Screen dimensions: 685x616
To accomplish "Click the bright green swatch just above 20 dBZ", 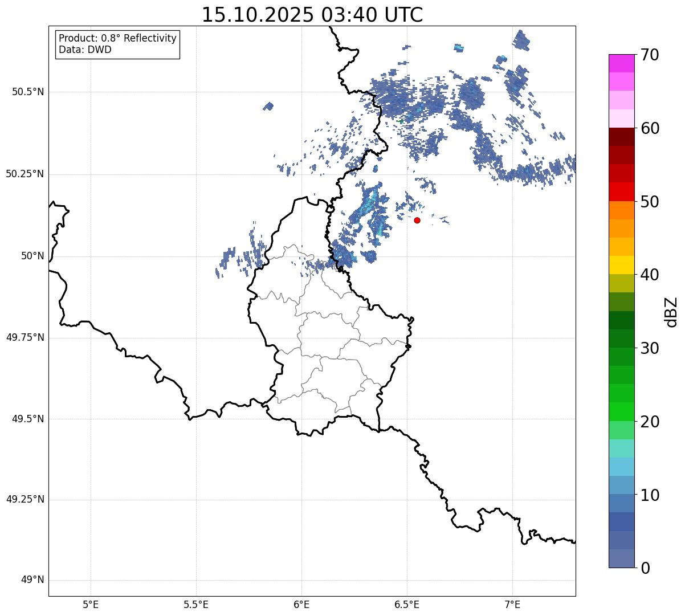I will [x=621, y=411].
